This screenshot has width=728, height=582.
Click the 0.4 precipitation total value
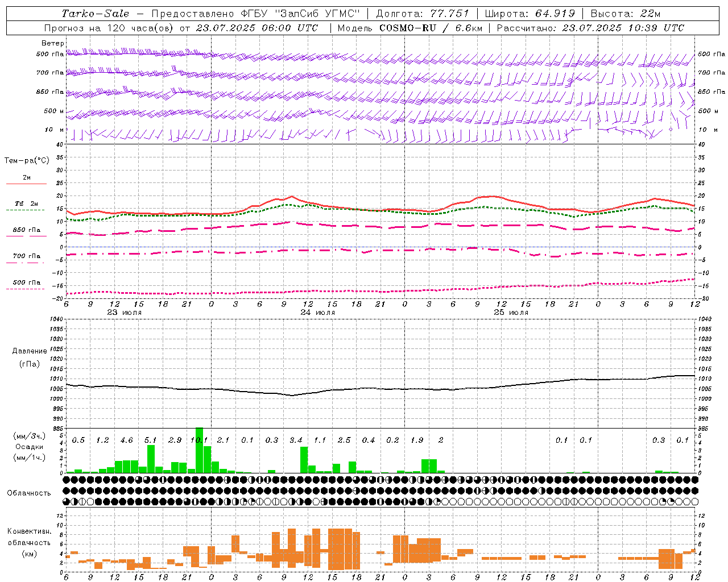[369, 440]
